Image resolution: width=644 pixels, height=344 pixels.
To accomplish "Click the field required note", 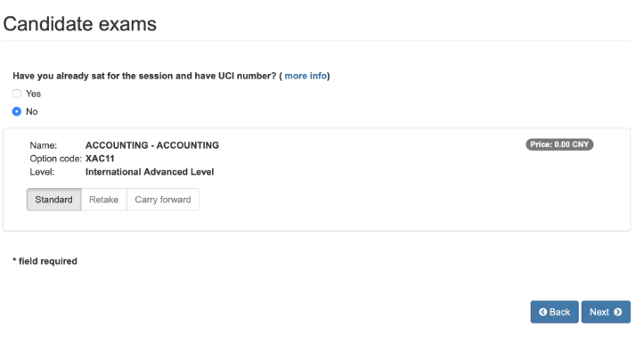I will click(45, 261).
